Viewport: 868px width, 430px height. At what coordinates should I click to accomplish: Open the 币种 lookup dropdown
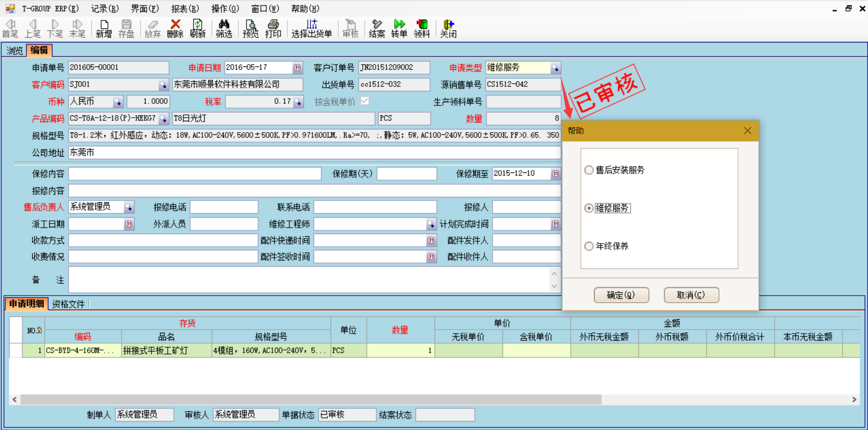118,101
